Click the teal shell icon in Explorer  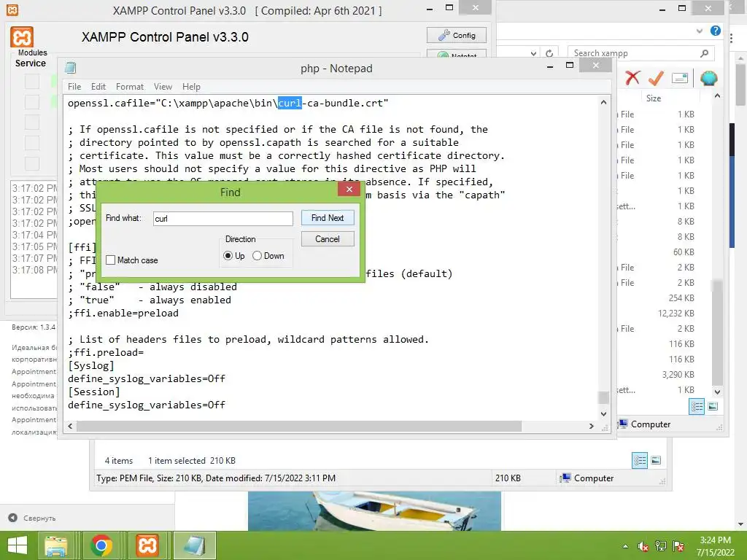tap(708, 77)
